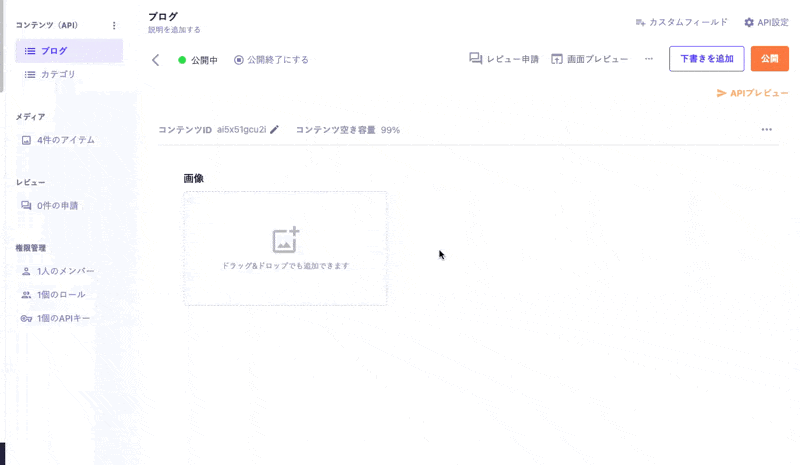Click the add-image icon in the upload area

[285, 240]
